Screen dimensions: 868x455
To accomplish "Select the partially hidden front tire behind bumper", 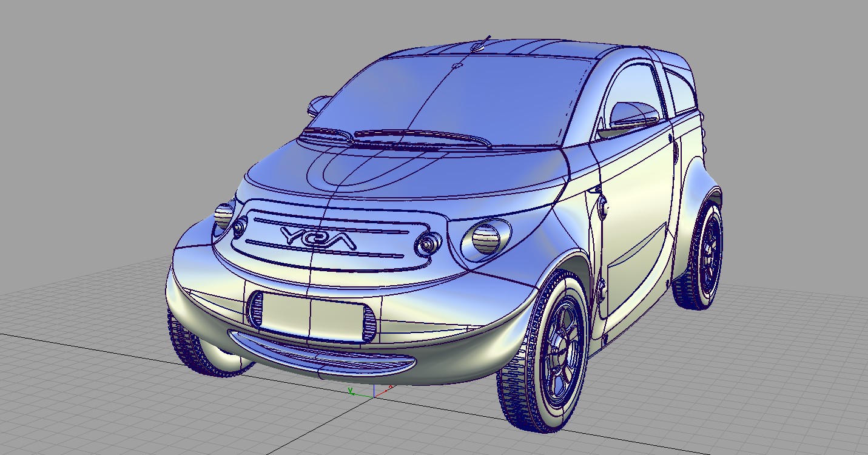I will [x=194, y=349].
